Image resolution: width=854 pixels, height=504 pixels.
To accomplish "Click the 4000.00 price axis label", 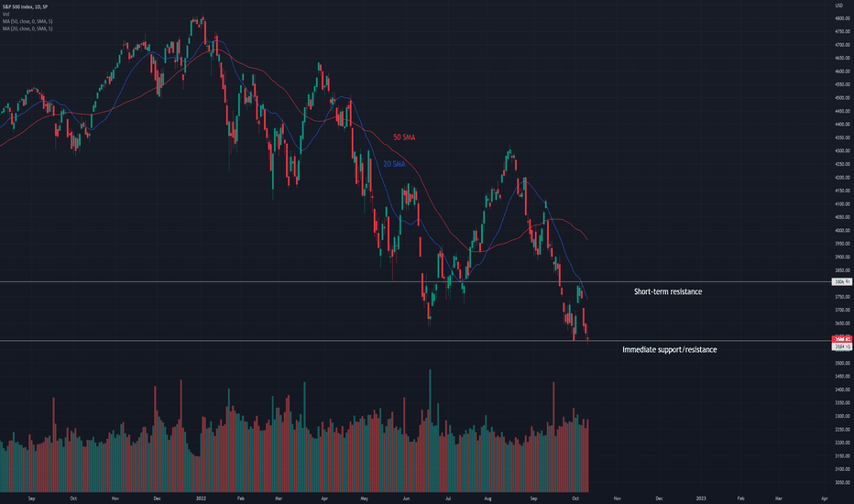I will (842, 231).
